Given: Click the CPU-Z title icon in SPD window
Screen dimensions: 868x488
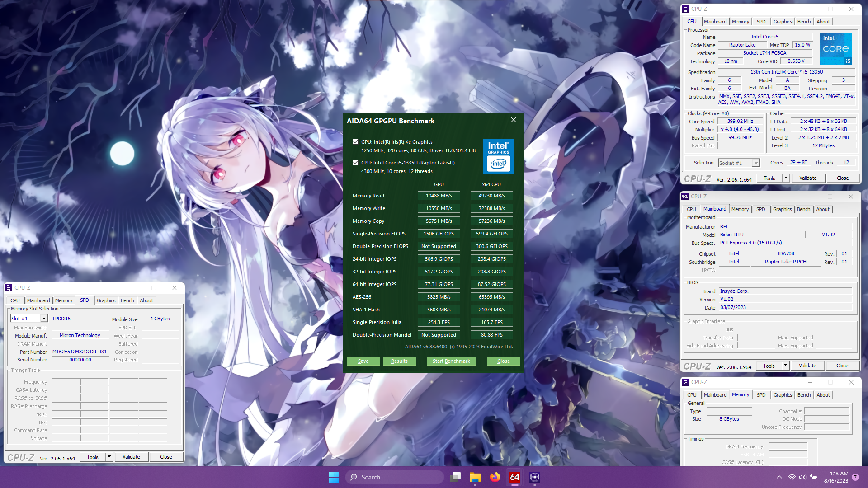Looking at the screenshot, I should click(9, 288).
